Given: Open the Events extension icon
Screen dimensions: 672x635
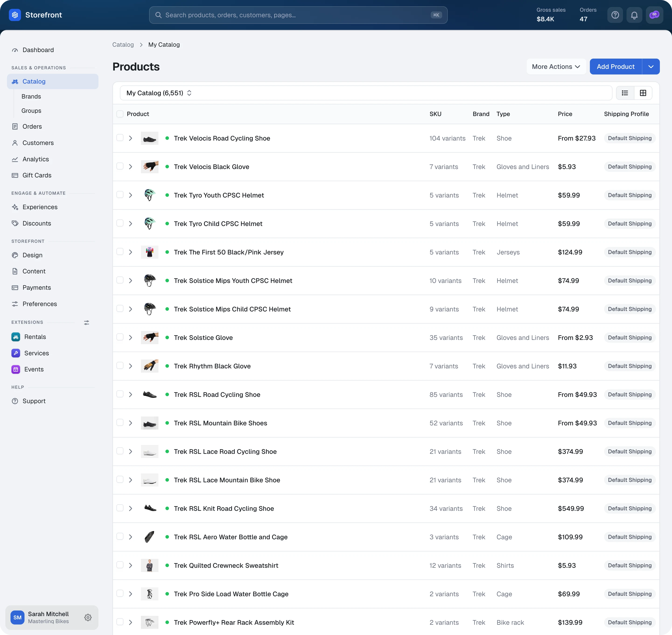Looking at the screenshot, I should [16, 369].
